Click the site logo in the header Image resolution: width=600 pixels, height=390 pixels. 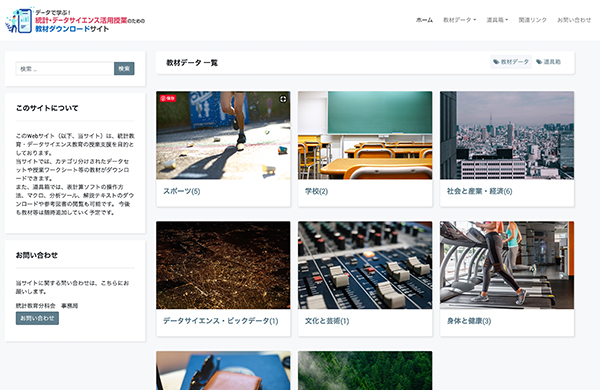(x=75, y=20)
